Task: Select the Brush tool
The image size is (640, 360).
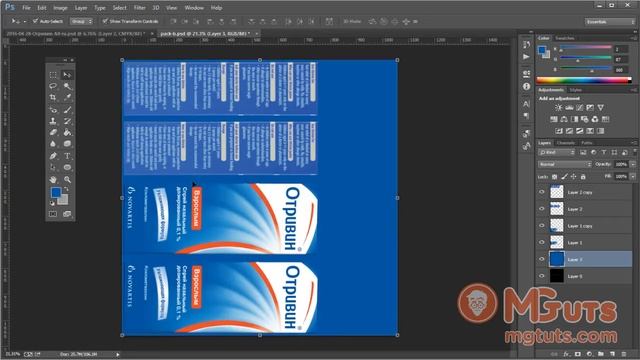Action: coord(67,109)
